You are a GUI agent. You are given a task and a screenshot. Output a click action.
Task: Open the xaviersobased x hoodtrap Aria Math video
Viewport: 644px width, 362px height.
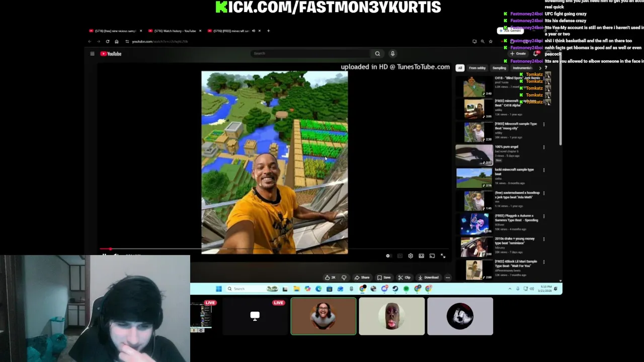(x=474, y=201)
